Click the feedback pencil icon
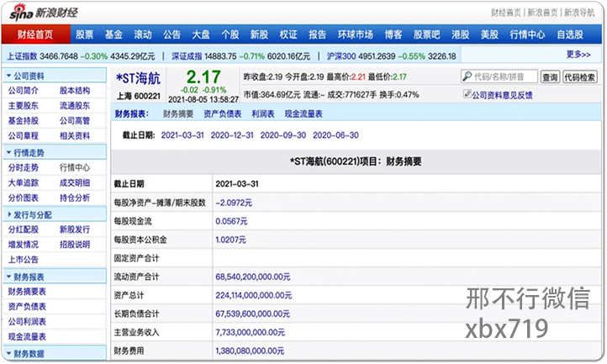 (x=467, y=93)
